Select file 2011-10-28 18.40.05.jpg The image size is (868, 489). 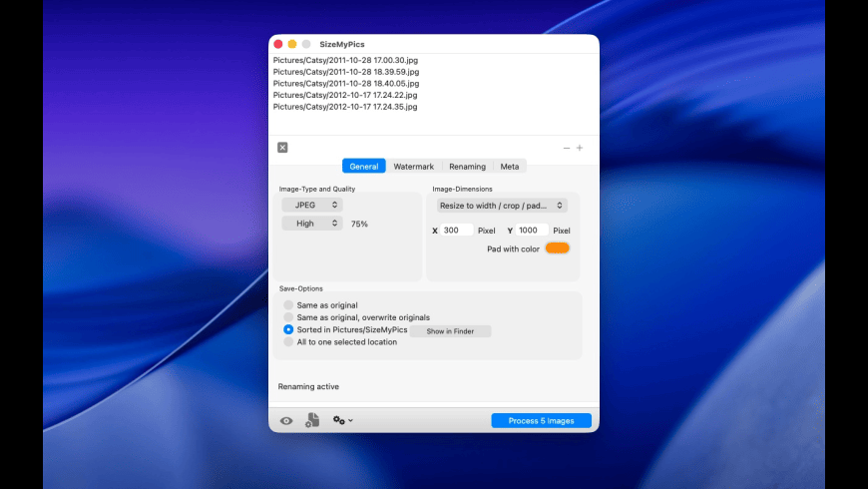coord(346,83)
